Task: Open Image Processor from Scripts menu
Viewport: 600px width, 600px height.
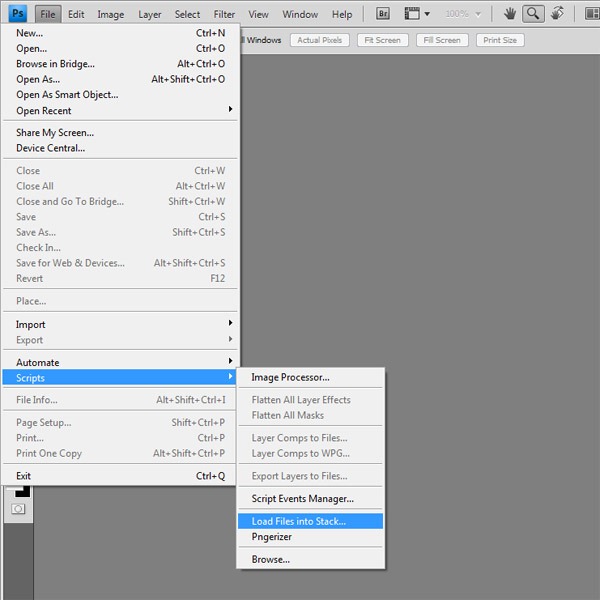Action: point(310,377)
